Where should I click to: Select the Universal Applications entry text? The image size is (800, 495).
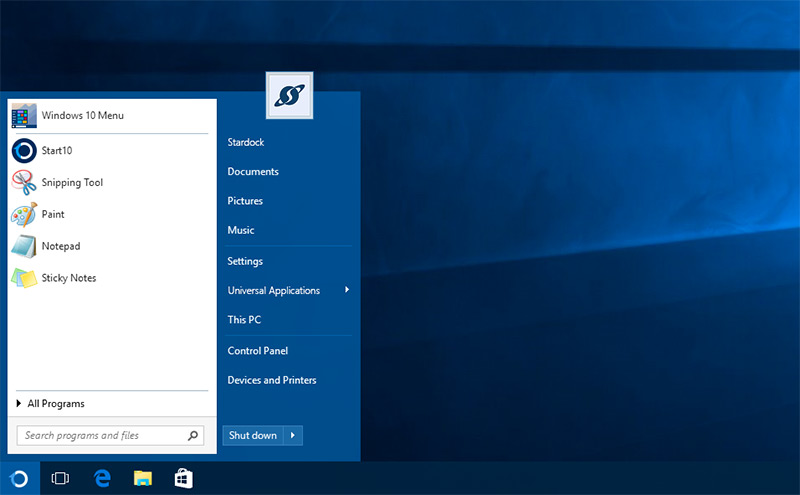[274, 291]
